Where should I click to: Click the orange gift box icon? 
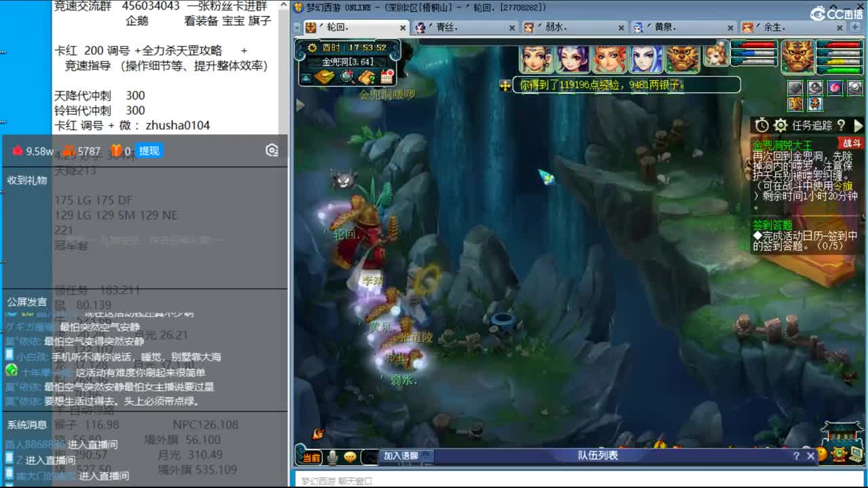pyautogui.click(x=117, y=150)
